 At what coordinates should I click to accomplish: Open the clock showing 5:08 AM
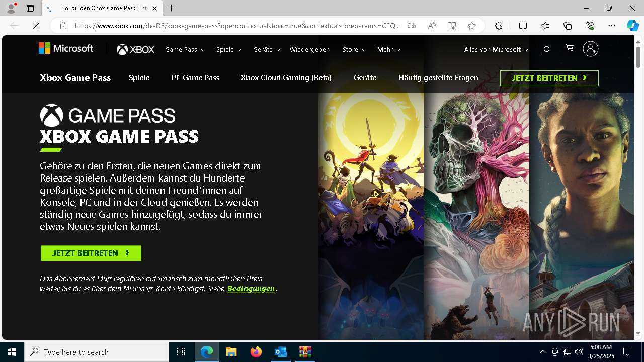click(x=601, y=352)
